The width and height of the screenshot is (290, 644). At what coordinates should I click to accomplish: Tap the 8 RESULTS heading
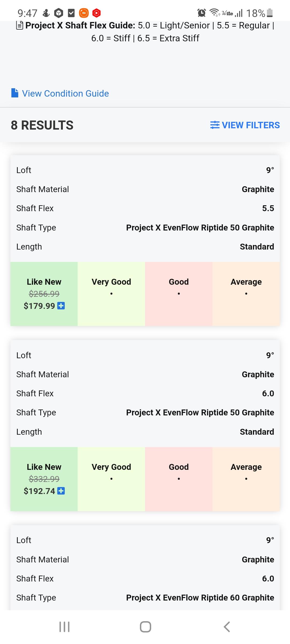[x=42, y=125]
